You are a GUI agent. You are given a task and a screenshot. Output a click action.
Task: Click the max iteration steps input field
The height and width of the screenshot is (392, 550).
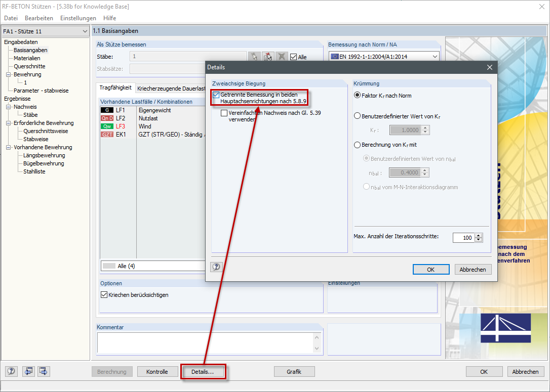[464, 238]
